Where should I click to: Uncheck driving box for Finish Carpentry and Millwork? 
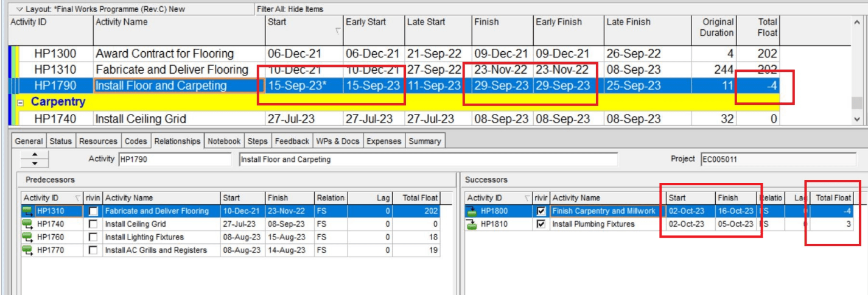pos(541,211)
